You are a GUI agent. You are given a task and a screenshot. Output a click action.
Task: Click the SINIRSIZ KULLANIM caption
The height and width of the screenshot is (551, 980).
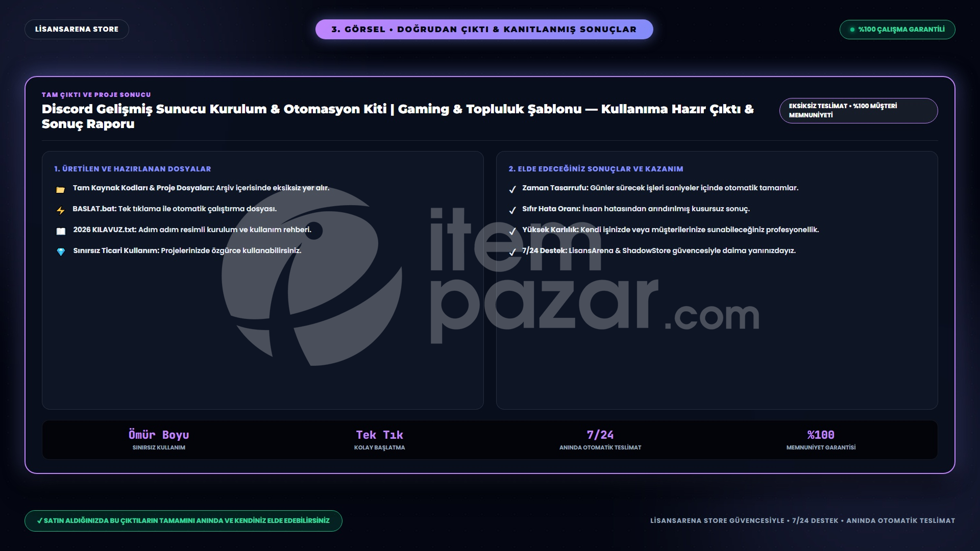159,448
